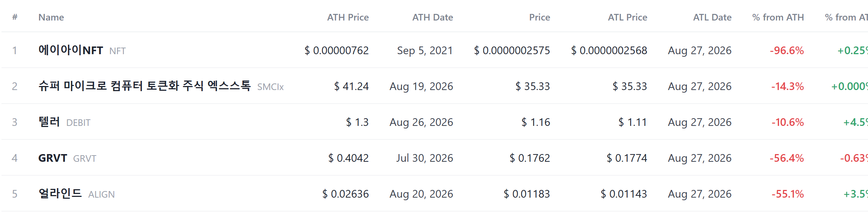Open the 에이아이NFT coin link

click(71, 50)
